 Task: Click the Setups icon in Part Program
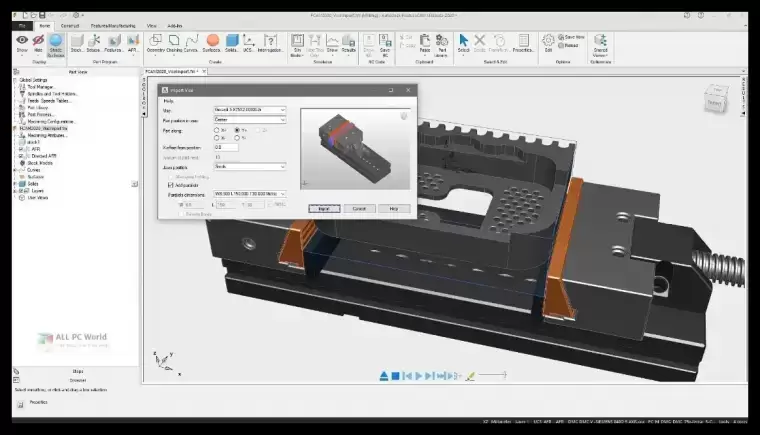tap(94, 40)
